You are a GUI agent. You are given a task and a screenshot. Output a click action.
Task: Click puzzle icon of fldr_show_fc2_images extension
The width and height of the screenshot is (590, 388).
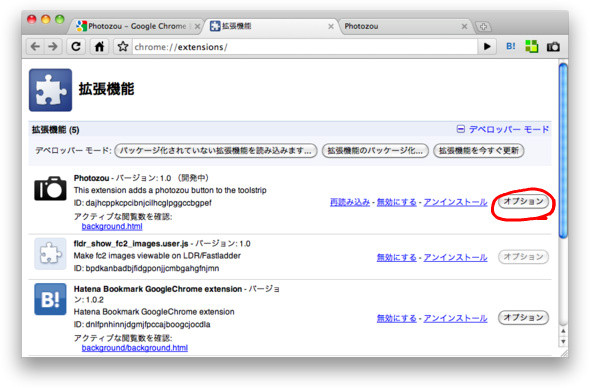click(50, 254)
